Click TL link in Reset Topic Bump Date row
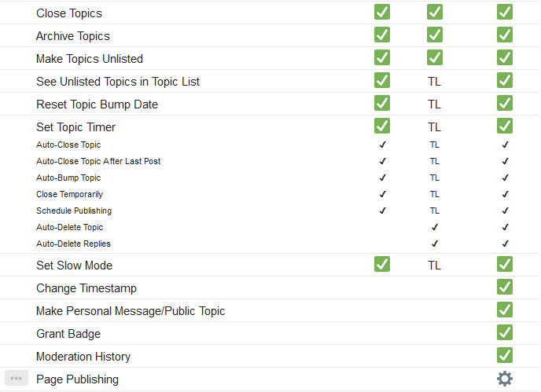541x392 pixels. click(435, 104)
